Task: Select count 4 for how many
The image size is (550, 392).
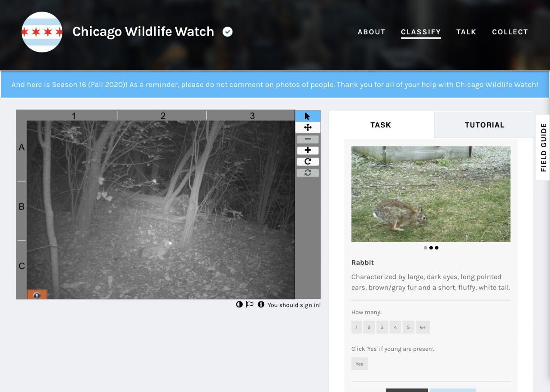Action: tap(395, 327)
